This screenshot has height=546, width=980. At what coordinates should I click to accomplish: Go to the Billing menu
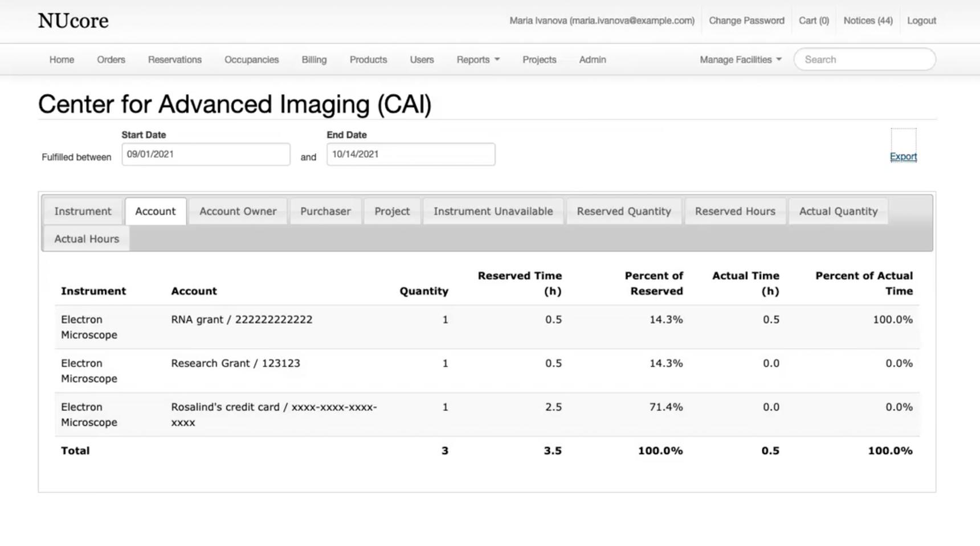point(314,60)
